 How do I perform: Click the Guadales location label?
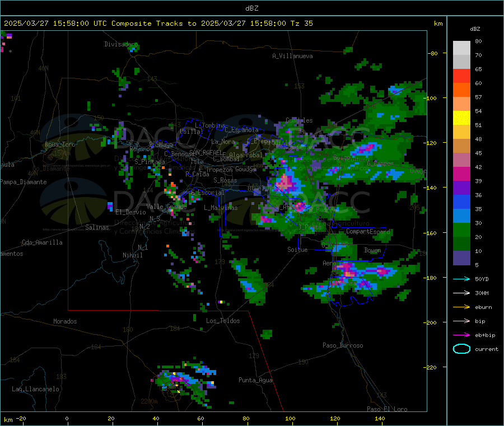pos(299,120)
